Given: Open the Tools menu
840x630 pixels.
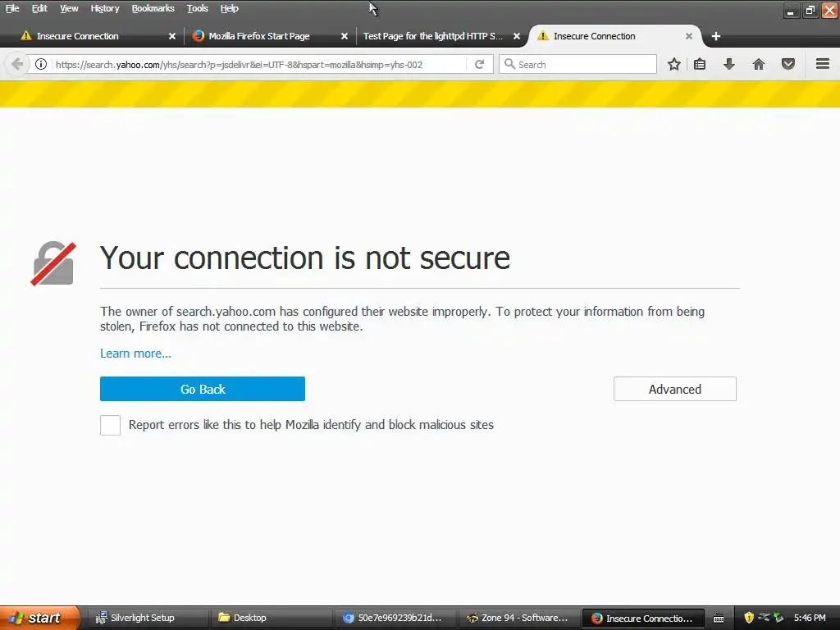Looking at the screenshot, I should click(x=197, y=8).
